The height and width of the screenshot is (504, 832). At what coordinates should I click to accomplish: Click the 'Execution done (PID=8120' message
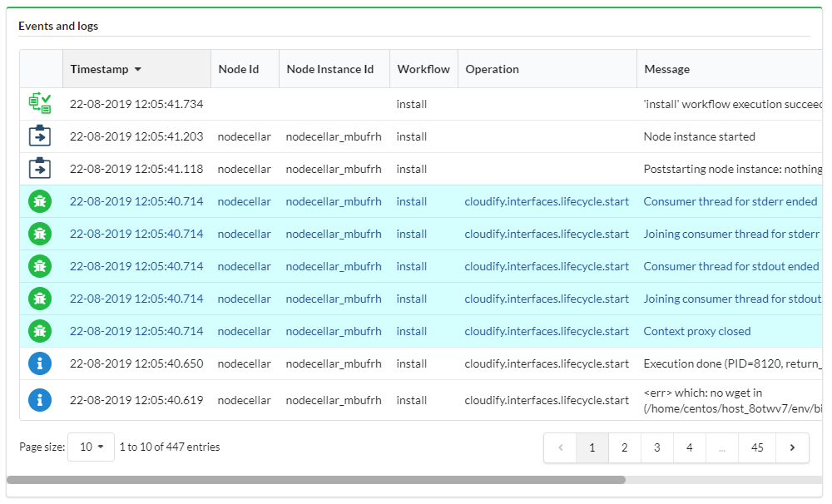[733, 363]
